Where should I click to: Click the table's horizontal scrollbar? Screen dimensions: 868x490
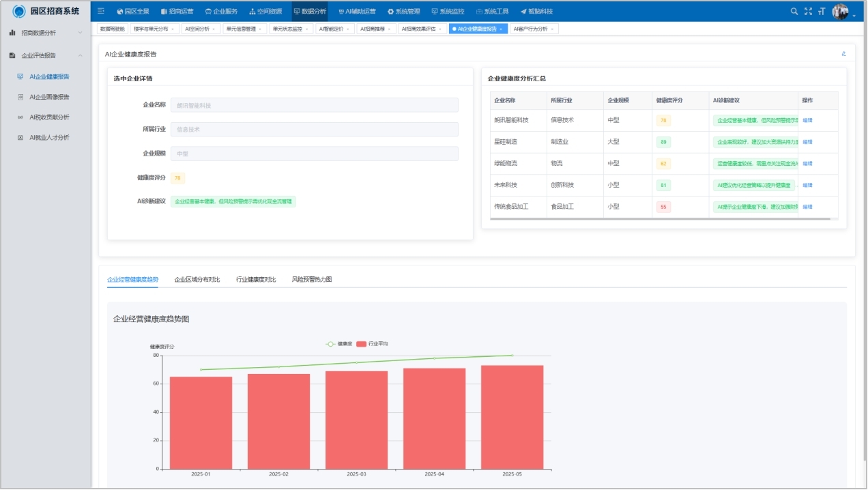(659, 219)
